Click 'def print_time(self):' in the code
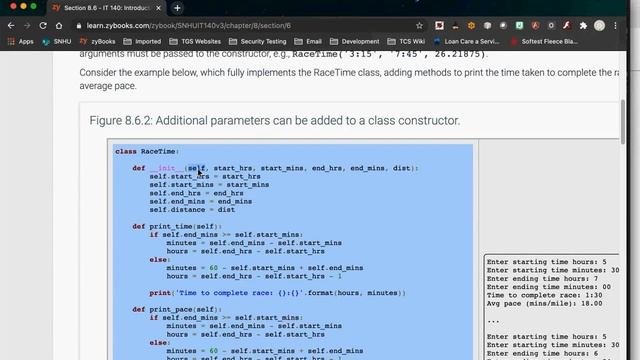 point(177,226)
